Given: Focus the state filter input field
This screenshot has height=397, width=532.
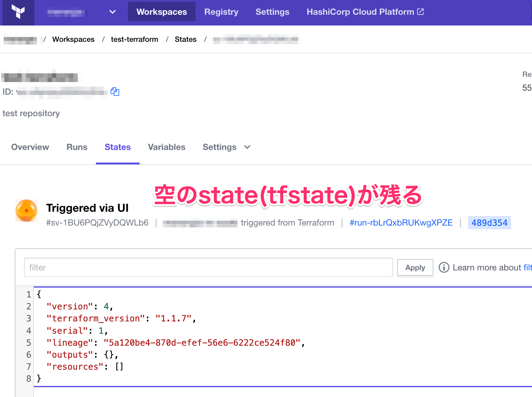Looking at the screenshot, I should (208, 267).
